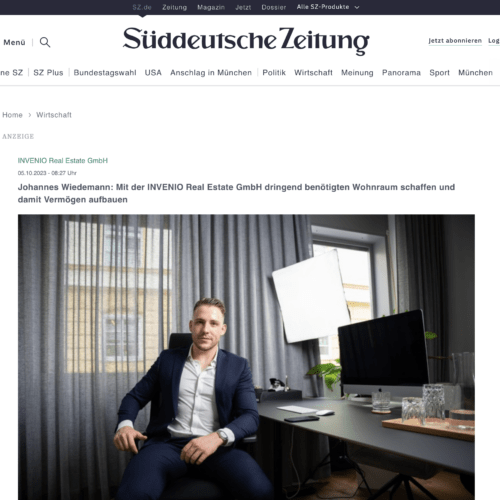
Task: Click the INVENIO Real Estate GmbH link
Action: 63,161
